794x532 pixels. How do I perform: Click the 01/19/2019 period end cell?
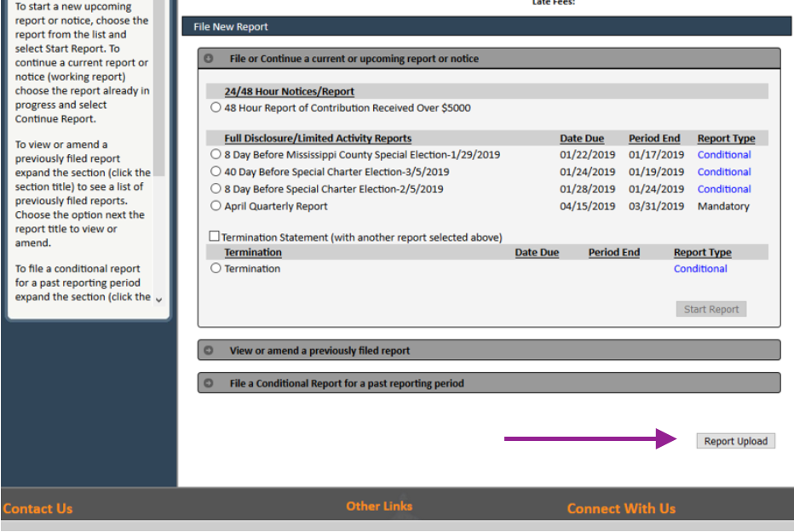tap(656, 172)
